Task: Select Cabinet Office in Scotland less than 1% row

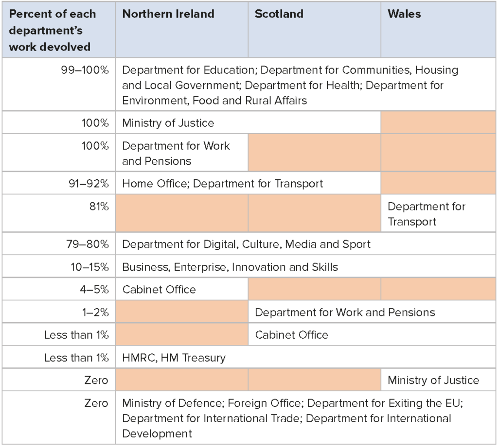Action: (372, 334)
